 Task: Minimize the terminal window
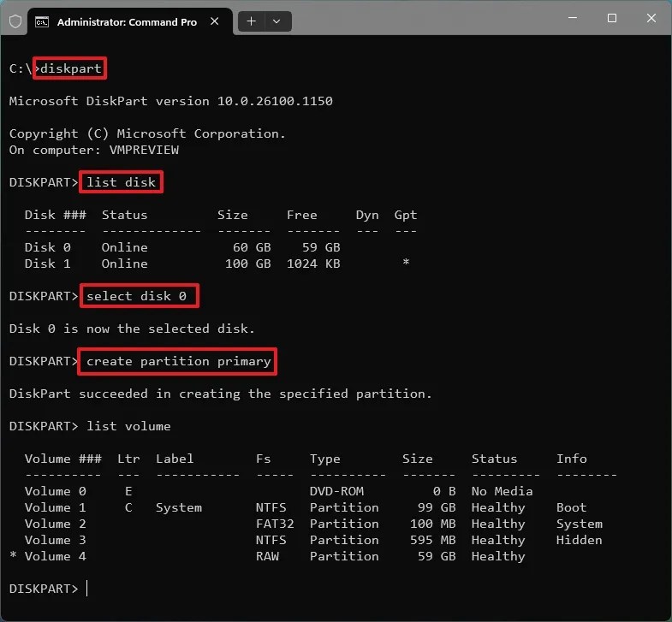pyautogui.click(x=573, y=18)
